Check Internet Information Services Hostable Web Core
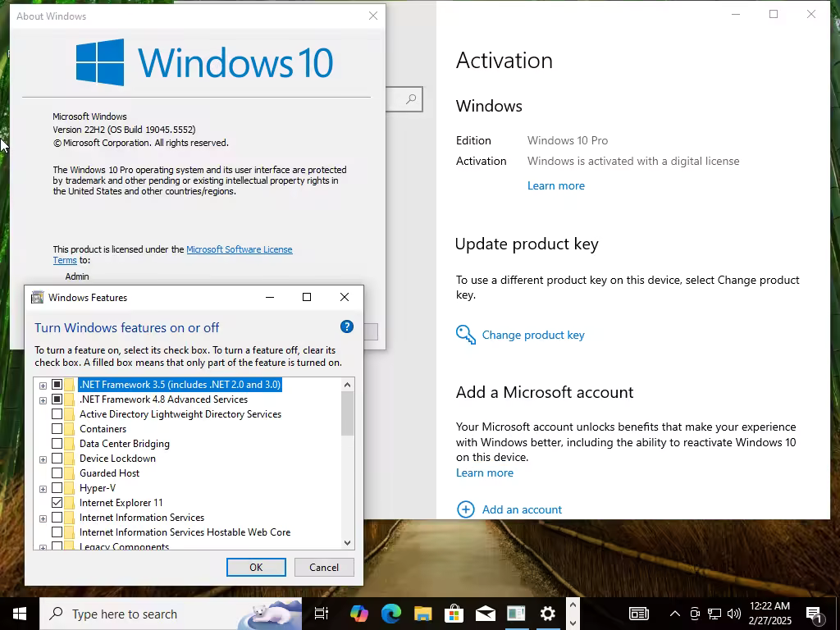 (57, 532)
